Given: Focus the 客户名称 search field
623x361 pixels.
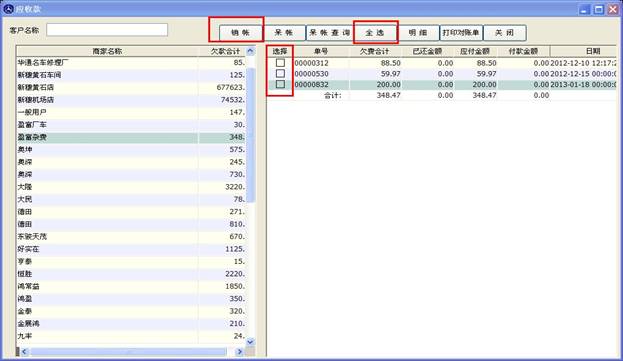Looking at the screenshot, I should (x=107, y=30).
